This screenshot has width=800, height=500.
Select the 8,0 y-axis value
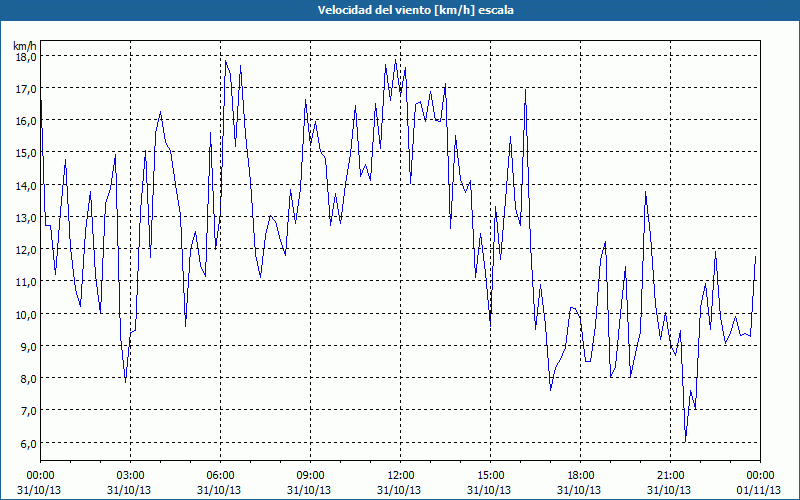pyautogui.click(x=29, y=379)
